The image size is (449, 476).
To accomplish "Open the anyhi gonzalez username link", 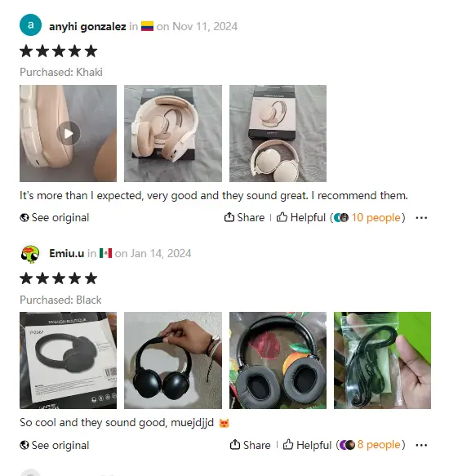I will [87, 26].
